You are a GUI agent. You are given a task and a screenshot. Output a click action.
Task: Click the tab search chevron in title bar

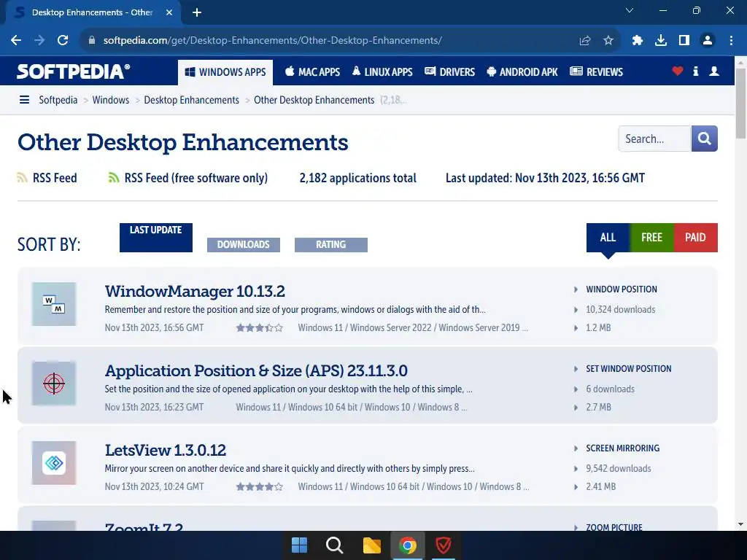tap(630, 10)
